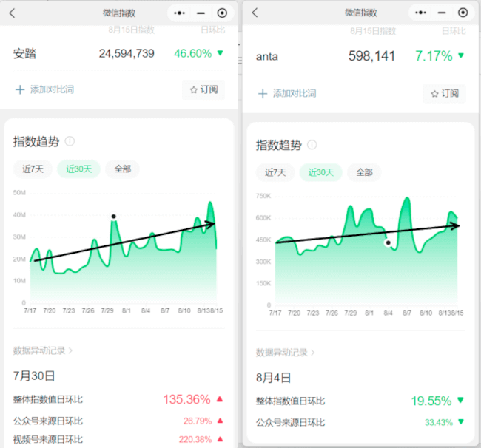Close left mini program with circle target icon
The width and height of the screenshot is (481, 448).
pyautogui.click(x=222, y=13)
